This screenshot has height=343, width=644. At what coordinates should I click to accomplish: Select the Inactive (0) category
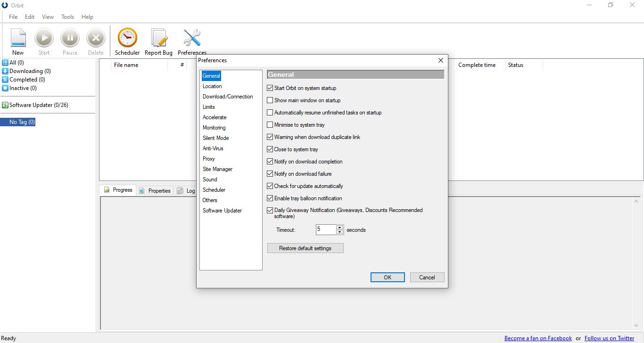point(19,88)
